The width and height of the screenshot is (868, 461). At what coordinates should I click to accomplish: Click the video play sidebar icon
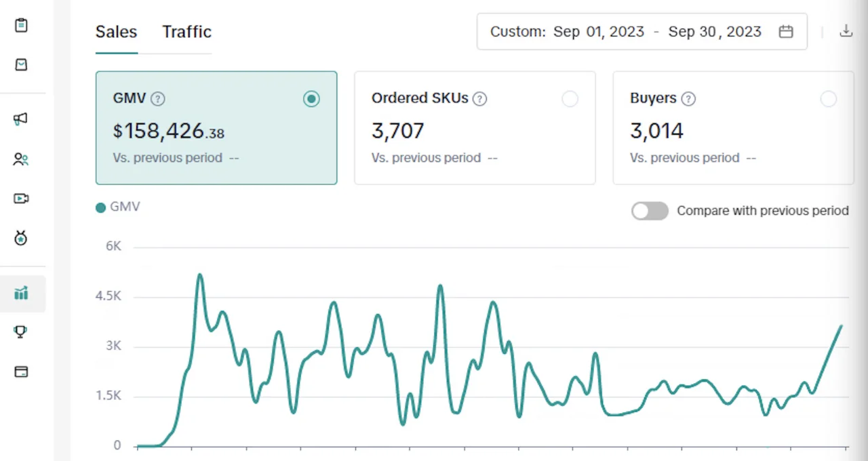21,199
